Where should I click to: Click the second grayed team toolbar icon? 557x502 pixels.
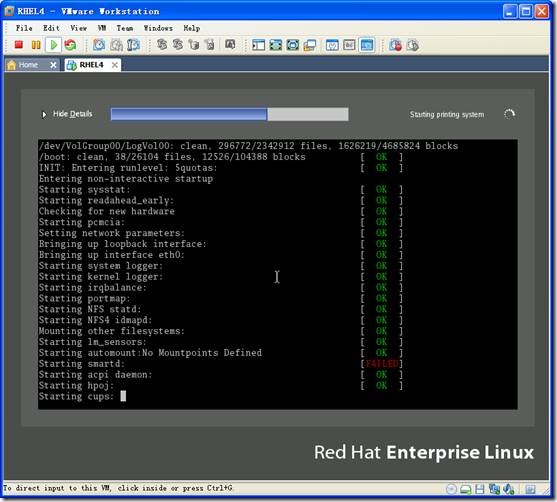pos(178,44)
